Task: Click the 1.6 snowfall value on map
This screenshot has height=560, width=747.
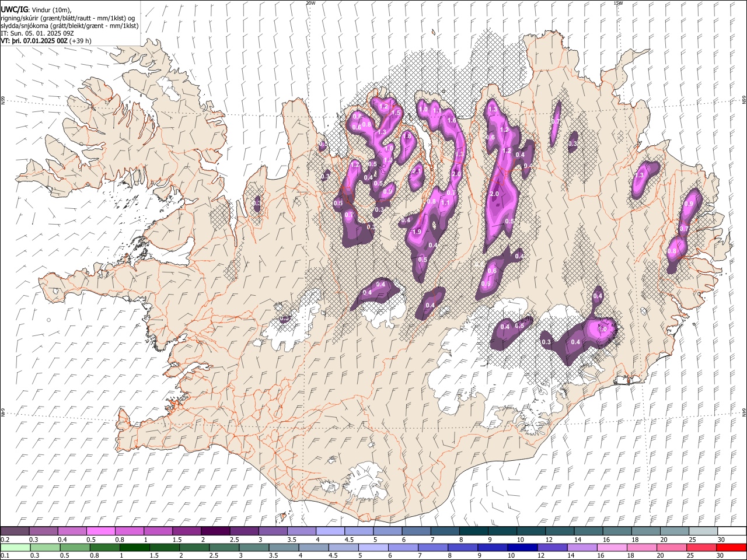Action: pos(451,120)
